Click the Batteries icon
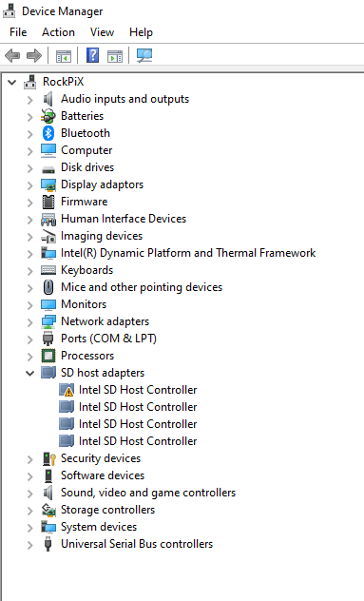Viewport: 364px width, 601px height. tap(48, 116)
